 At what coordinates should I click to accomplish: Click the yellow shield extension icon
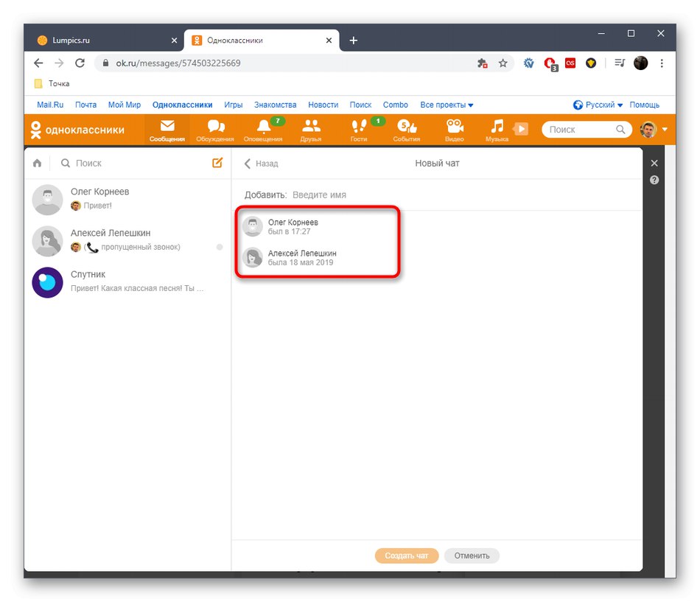coord(591,63)
